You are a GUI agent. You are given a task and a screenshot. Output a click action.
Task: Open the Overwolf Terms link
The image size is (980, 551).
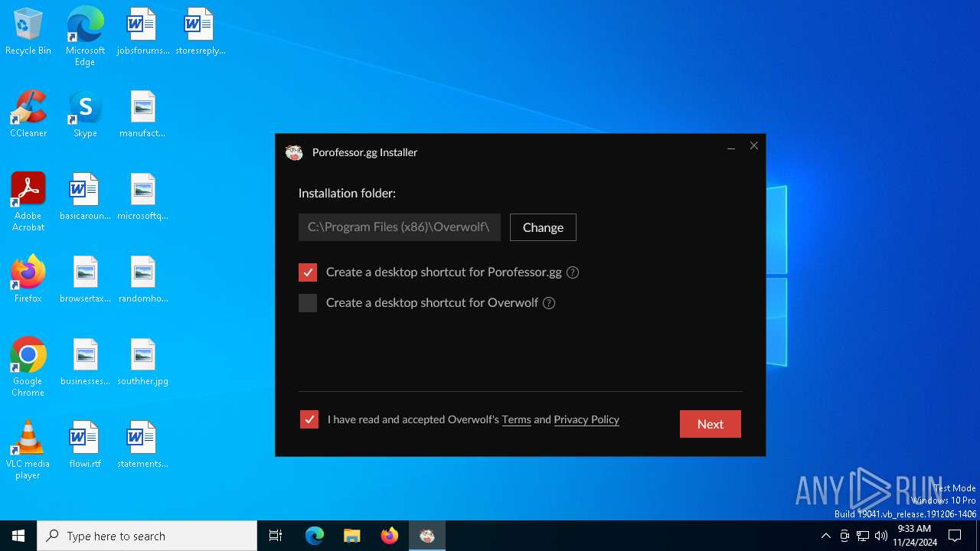click(x=517, y=419)
